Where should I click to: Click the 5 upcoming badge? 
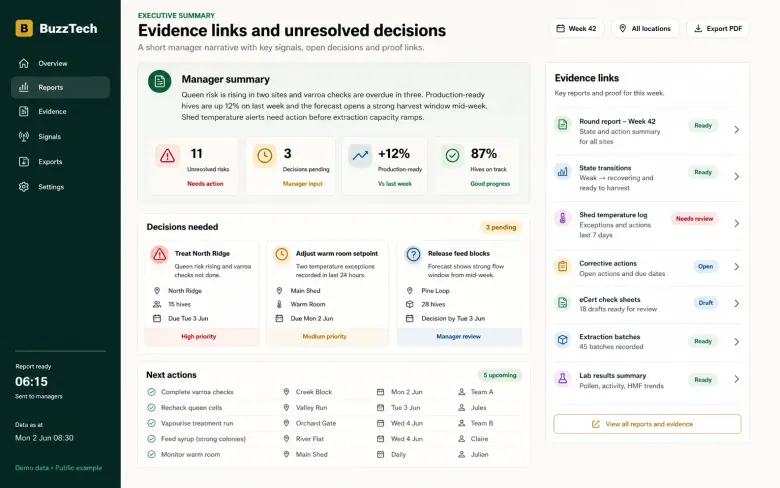tap(499, 375)
